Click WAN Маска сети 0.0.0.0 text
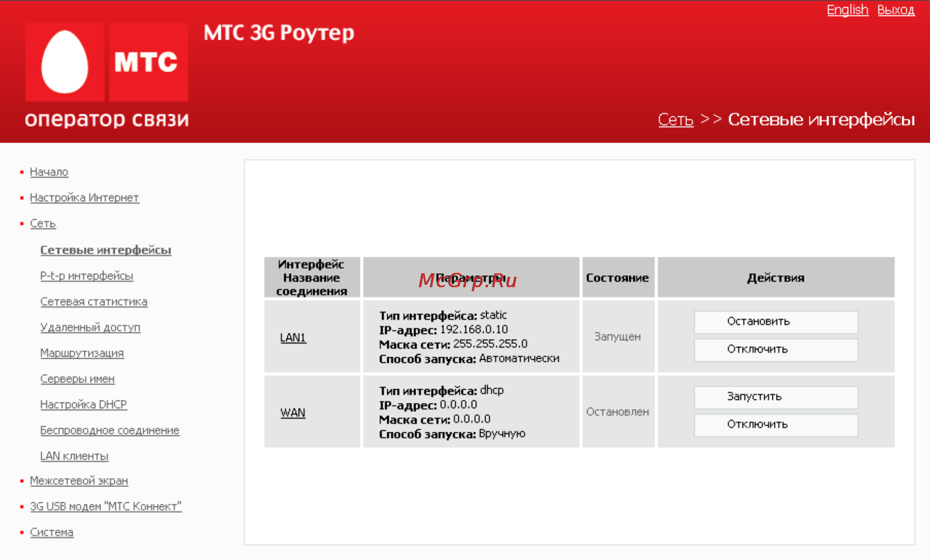 click(434, 419)
